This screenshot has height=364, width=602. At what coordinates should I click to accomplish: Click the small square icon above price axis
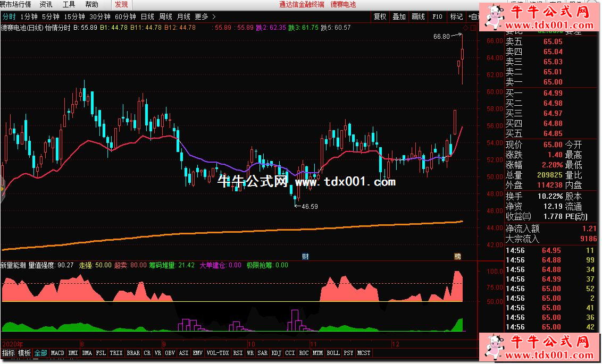point(473,28)
